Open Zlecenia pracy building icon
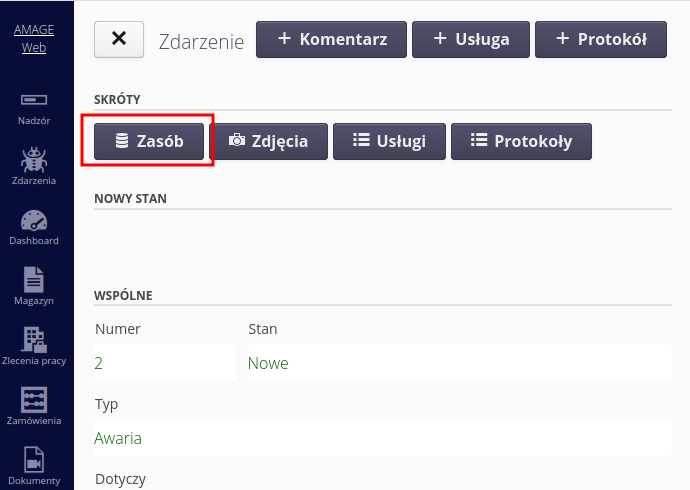Screen dimensions: 690x490 coord(34,340)
